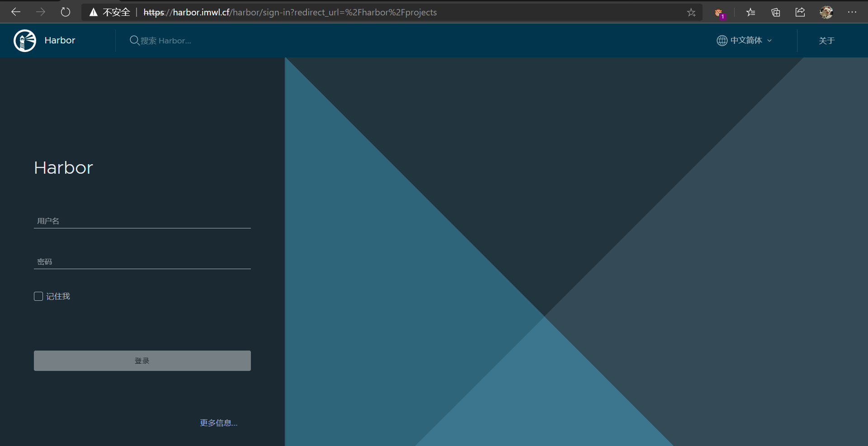Reload the page with refresh icon
The height and width of the screenshot is (446, 868).
point(66,12)
